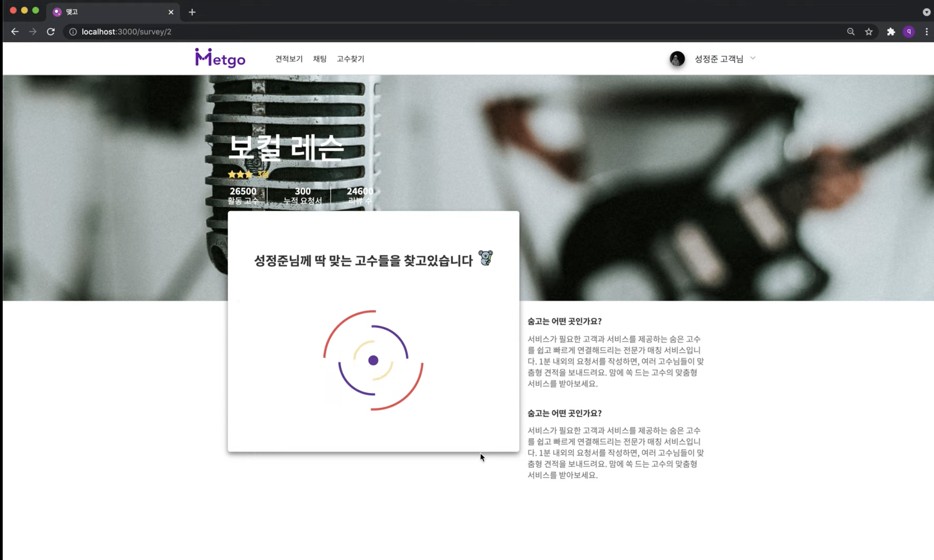Reload the current page
This screenshot has width=934, height=560.
point(51,31)
